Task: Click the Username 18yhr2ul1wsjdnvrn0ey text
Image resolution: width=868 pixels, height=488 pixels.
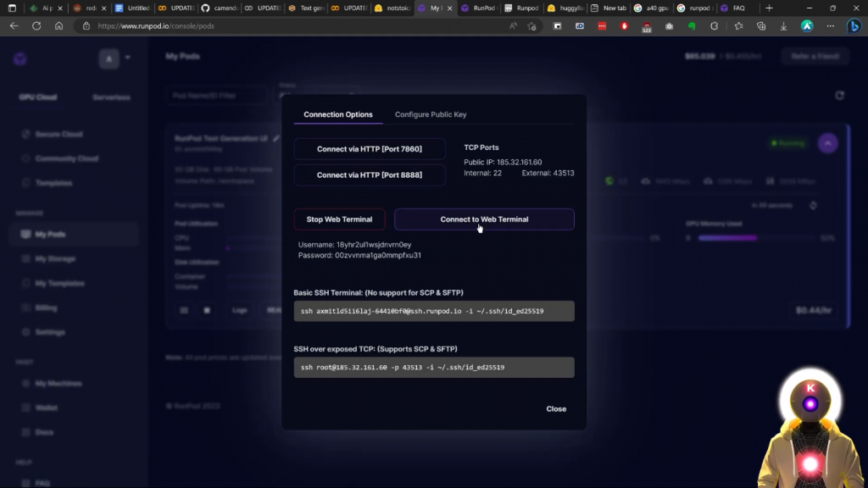Action: pyautogui.click(x=355, y=245)
